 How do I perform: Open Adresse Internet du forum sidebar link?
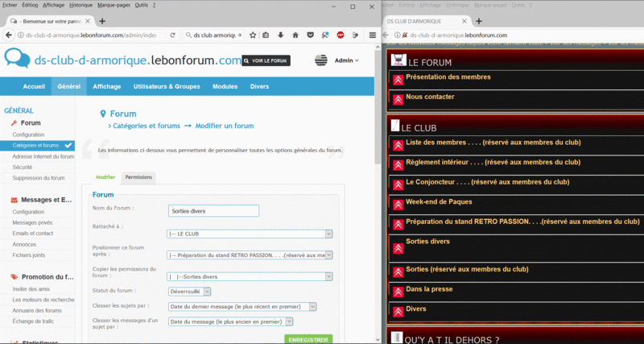(43, 156)
